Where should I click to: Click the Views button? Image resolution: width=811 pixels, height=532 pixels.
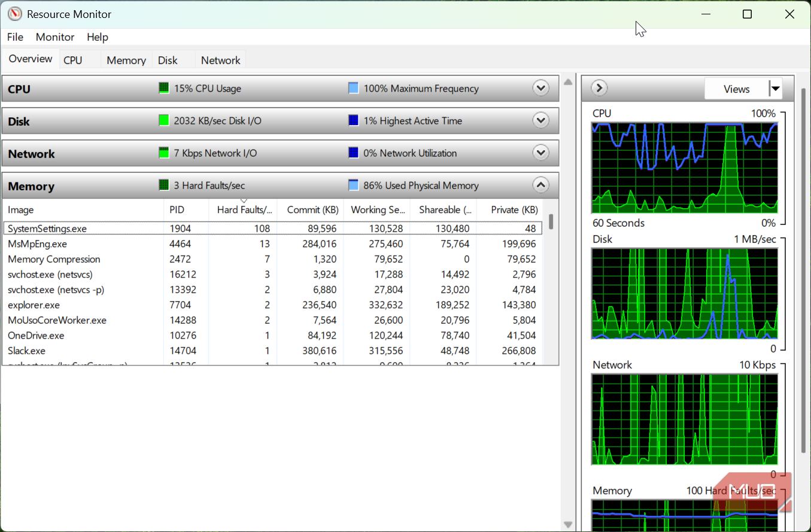point(737,89)
